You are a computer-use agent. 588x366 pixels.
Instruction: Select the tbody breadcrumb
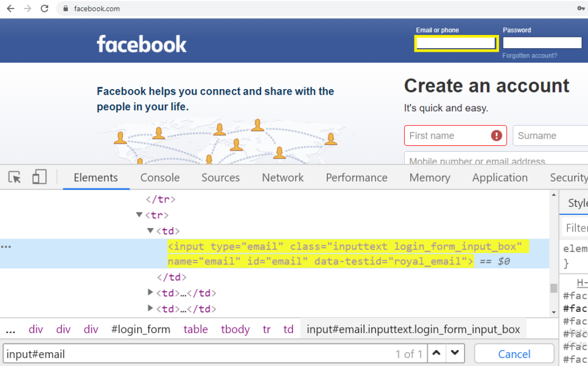tap(235, 330)
